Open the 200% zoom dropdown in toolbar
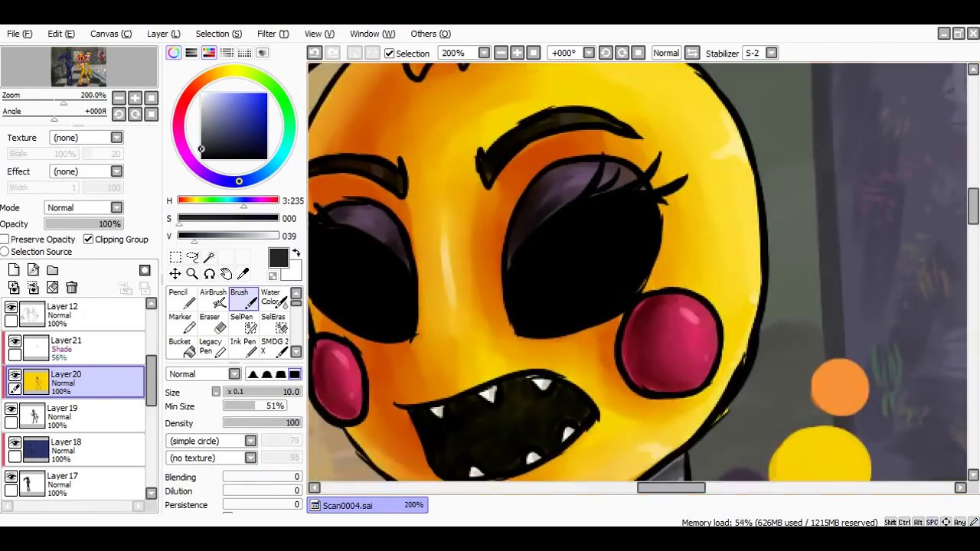Image resolution: width=980 pixels, height=551 pixels. click(x=484, y=53)
